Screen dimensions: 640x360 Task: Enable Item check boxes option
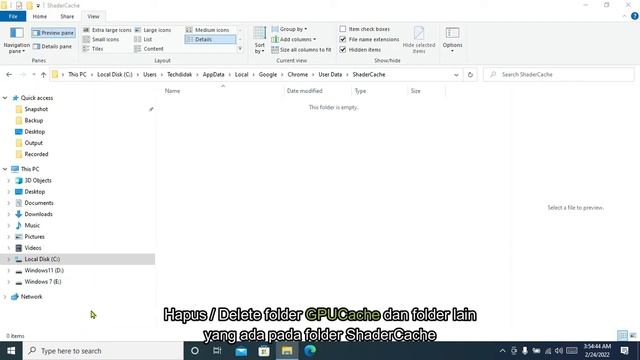(x=365, y=29)
